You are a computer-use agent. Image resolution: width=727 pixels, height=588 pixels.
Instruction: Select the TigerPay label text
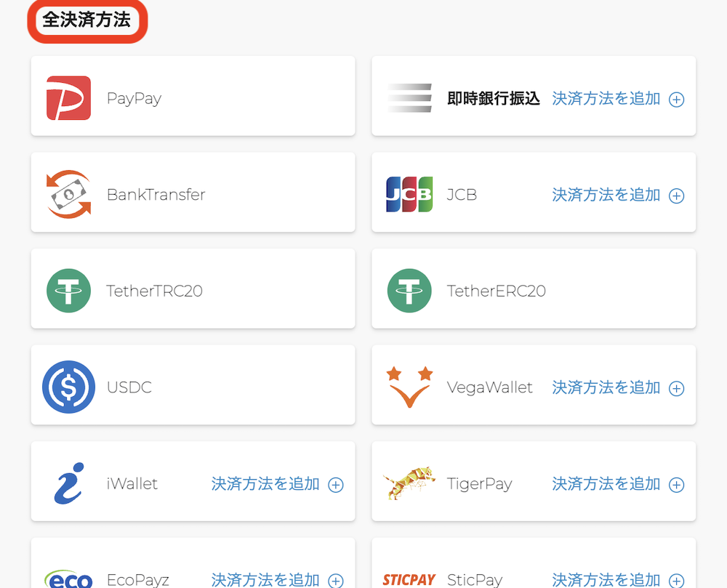coord(479,484)
